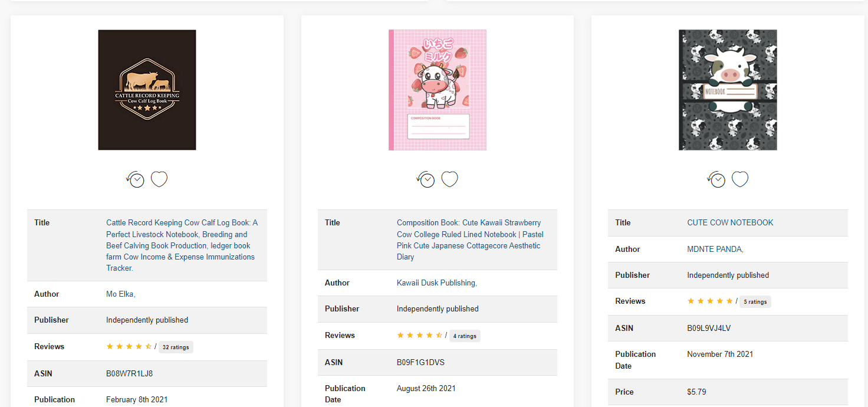Image resolution: width=868 pixels, height=407 pixels.
Task: Open the Composition Book Cute Kawaii Strawberry Cow title link
Action: [x=470, y=239]
